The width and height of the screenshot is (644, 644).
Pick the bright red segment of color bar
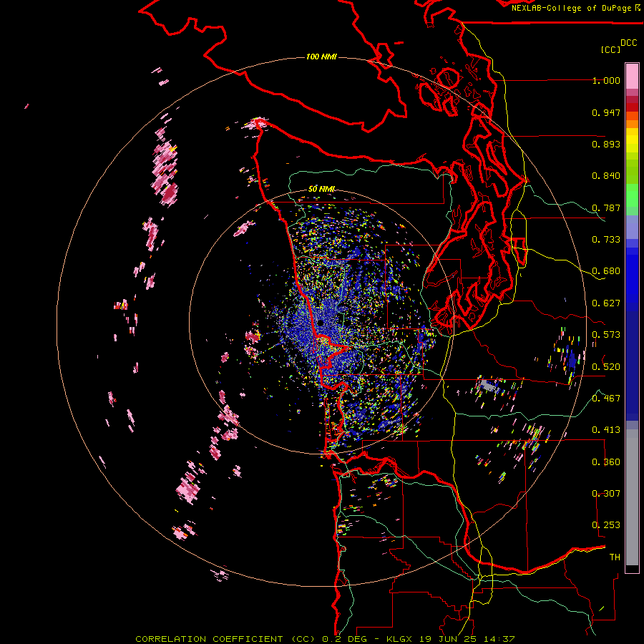click(632, 107)
